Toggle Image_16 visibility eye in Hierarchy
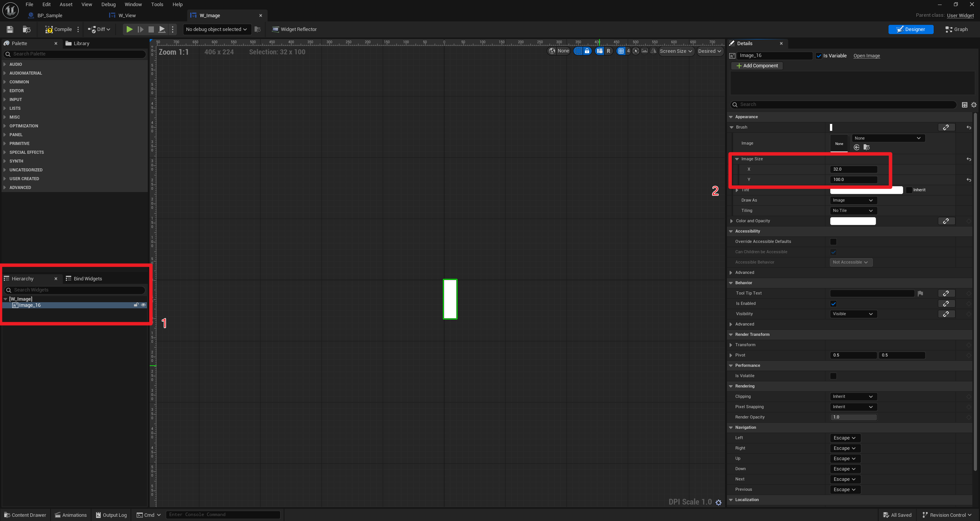The width and height of the screenshot is (980, 521). (143, 305)
